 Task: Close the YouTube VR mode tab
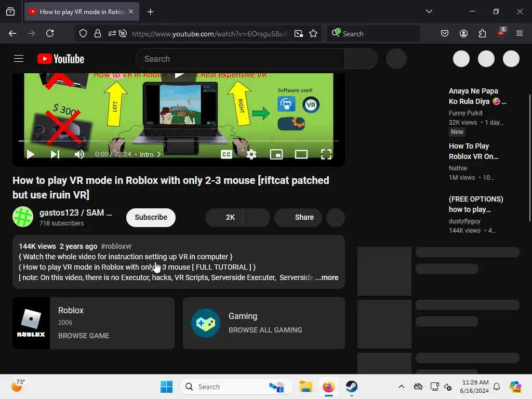131,11
